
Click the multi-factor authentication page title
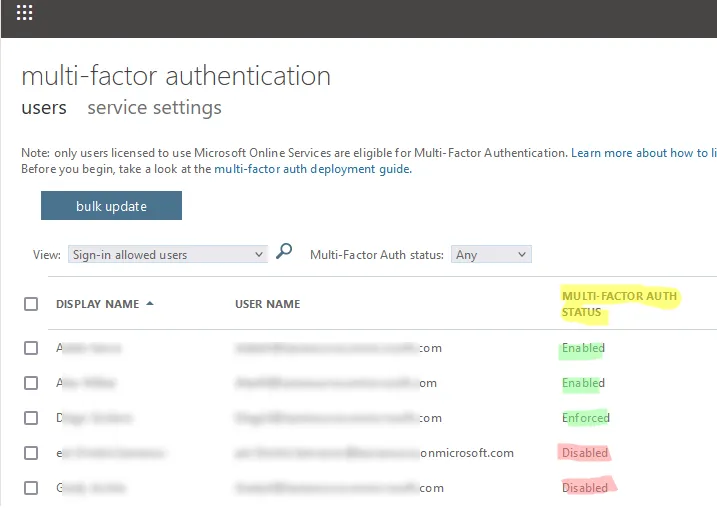[176, 75]
